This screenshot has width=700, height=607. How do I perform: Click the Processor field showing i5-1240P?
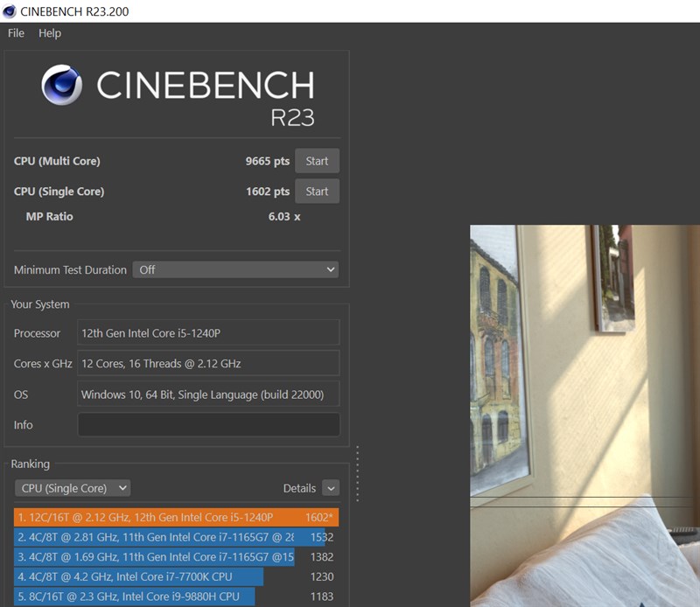(208, 332)
